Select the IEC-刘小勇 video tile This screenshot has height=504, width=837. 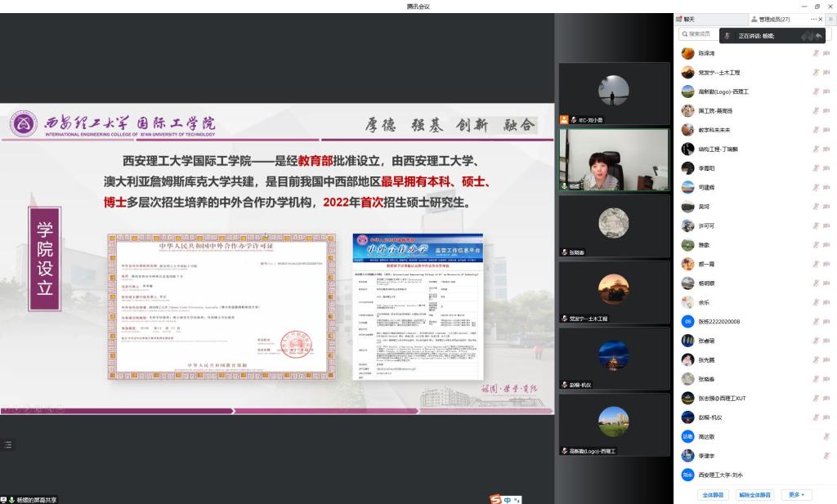[614, 93]
